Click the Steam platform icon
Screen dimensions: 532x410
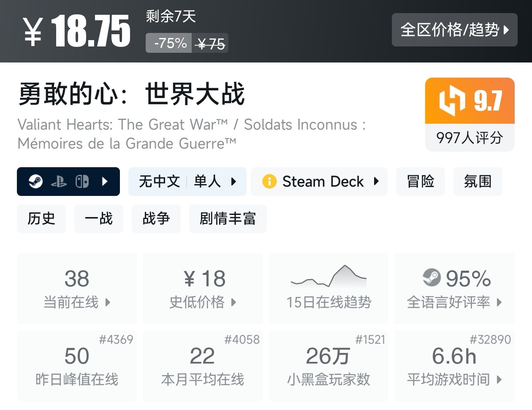tap(35, 182)
